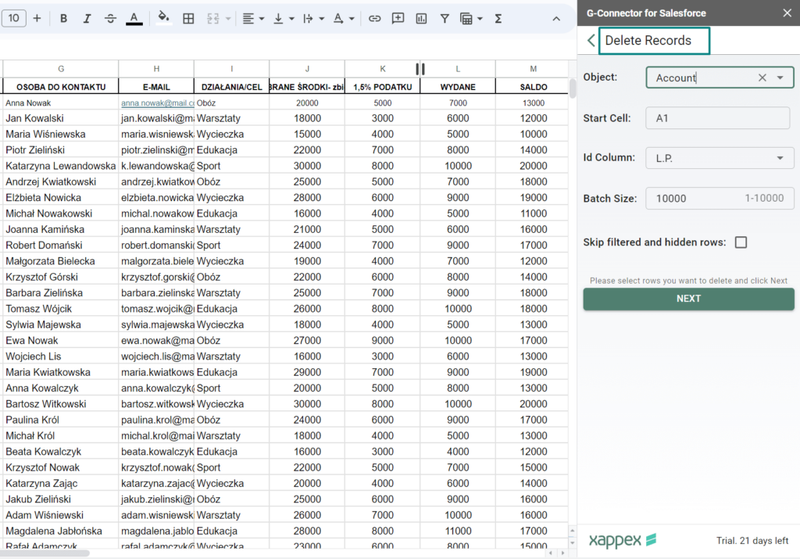Select the WYDANE header cell

tap(458, 87)
